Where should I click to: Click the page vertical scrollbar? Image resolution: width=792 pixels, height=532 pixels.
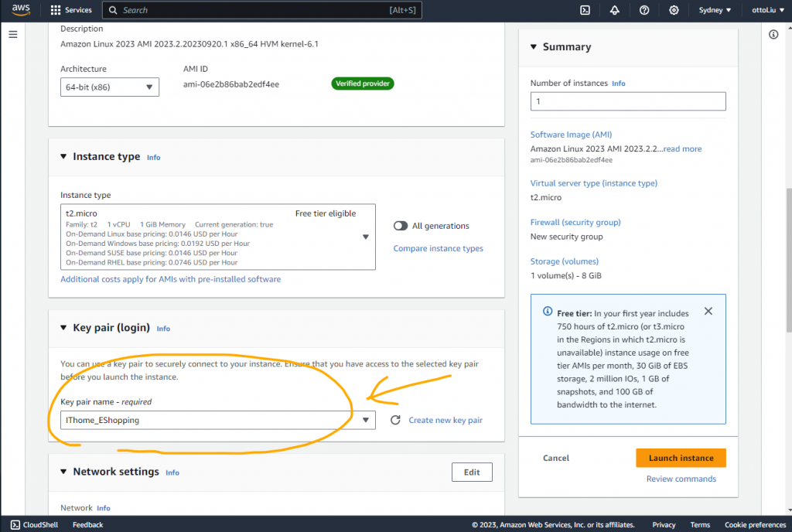(x=788, y=260)
